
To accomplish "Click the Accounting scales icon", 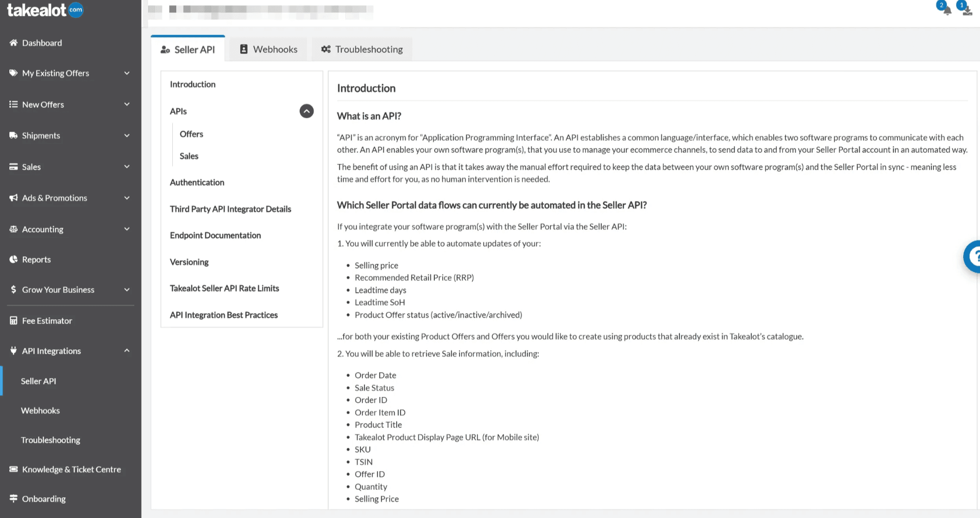I will click(x=13, y=229).
